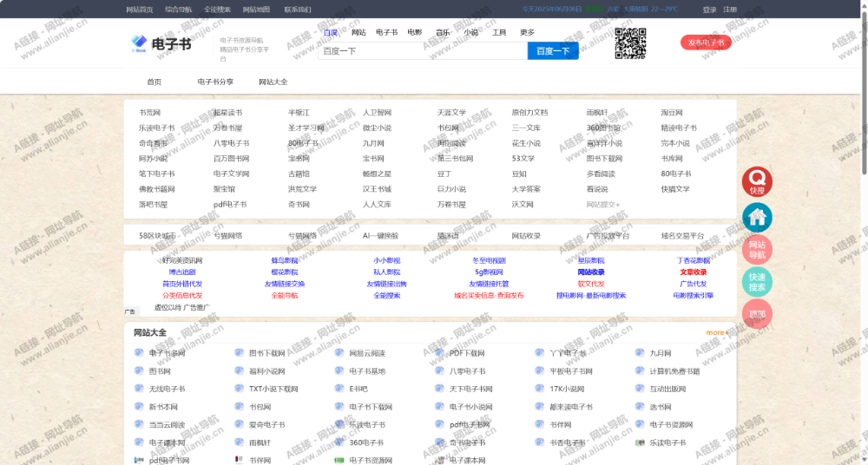Click the 快速搜索 floating button

[x=757, y=282]
